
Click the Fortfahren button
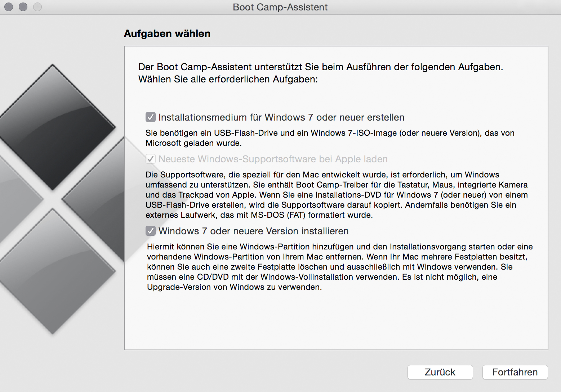(x=515, y=372)
